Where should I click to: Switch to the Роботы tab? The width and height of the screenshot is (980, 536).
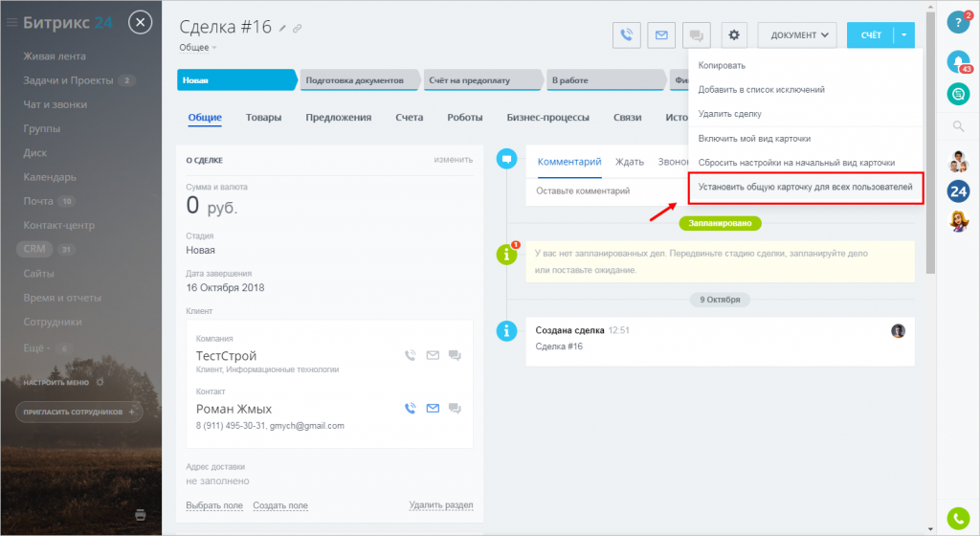point(465,118)
